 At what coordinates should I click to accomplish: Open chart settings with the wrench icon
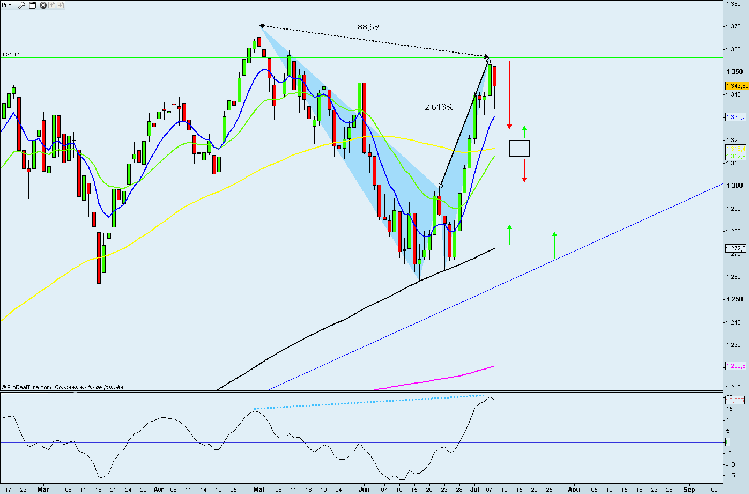(x=22, y=6)
